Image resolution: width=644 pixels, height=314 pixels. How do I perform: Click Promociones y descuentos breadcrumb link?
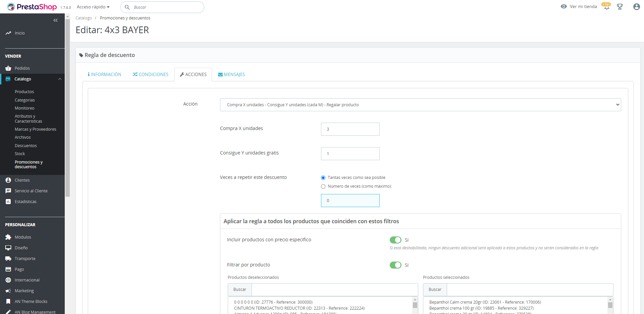(125, 18)
